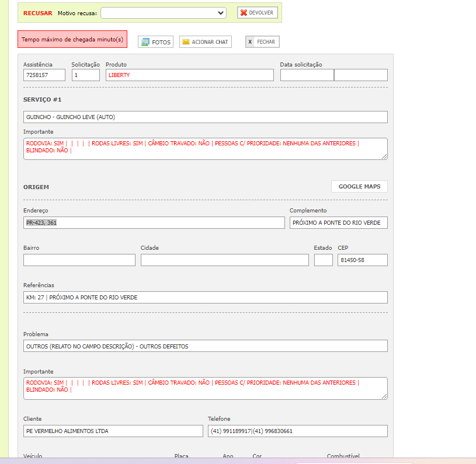The height and width of the screenshot is (464, 476).
Task: Click the Guincho Leve service field
Action: [x=205, y=117]
